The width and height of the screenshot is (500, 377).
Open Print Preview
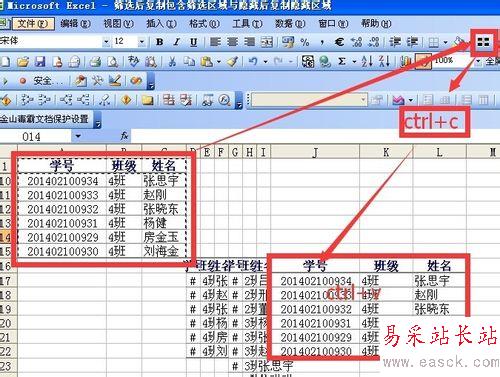pos(113,62)
